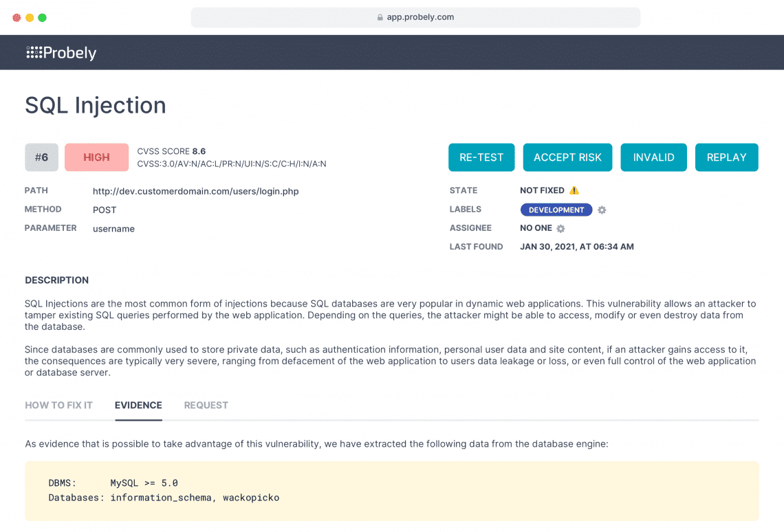
Task: Click the HIGH severity badge
Action: point(96,157)
